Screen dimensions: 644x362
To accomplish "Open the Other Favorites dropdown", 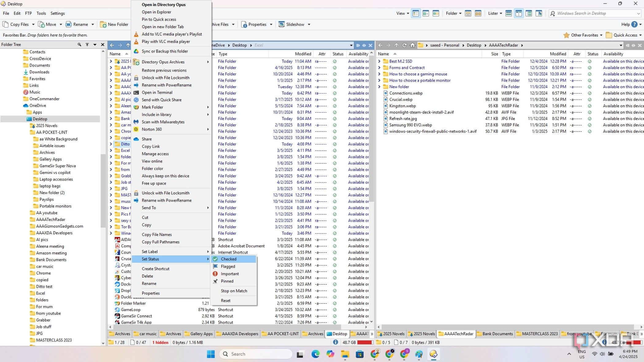I will pyautogui.click(x=583, y=35).
